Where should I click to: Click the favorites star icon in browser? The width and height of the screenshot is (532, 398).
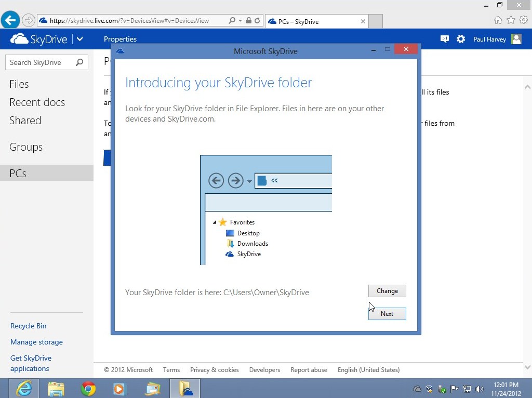511,20
